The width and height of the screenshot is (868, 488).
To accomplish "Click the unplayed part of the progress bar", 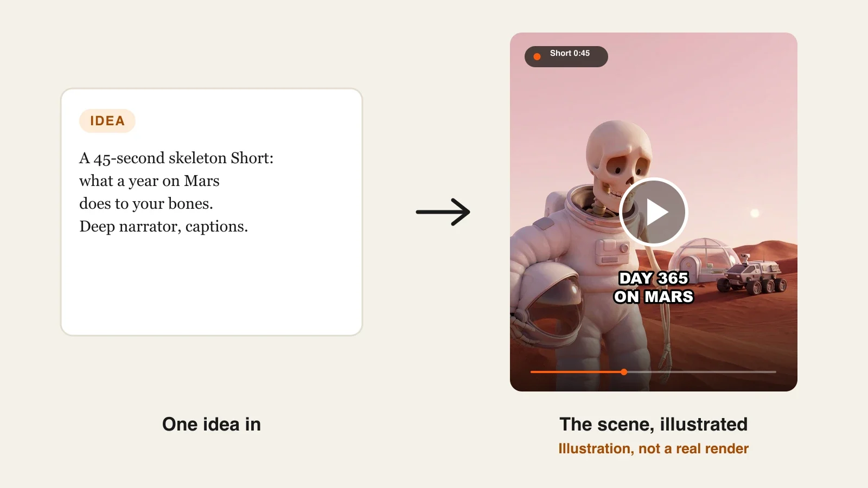I will [x=702, y=372].
